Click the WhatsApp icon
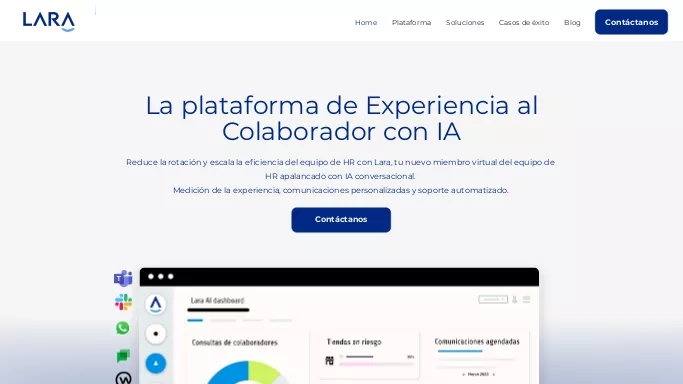 (x=123, y=328)
